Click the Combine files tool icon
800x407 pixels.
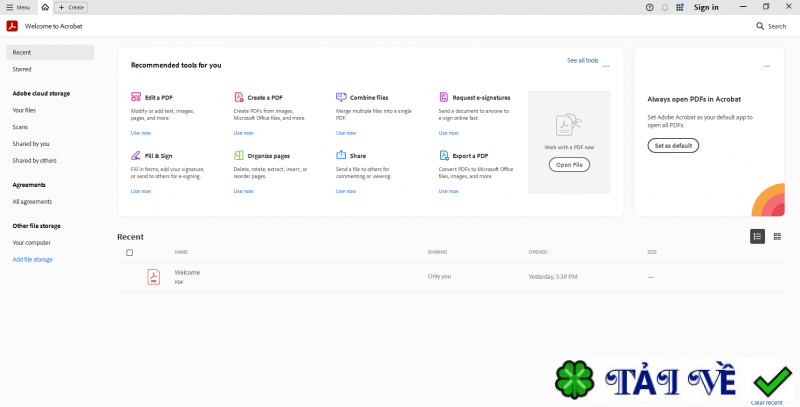pyautogui.click(x=341, y=97)
